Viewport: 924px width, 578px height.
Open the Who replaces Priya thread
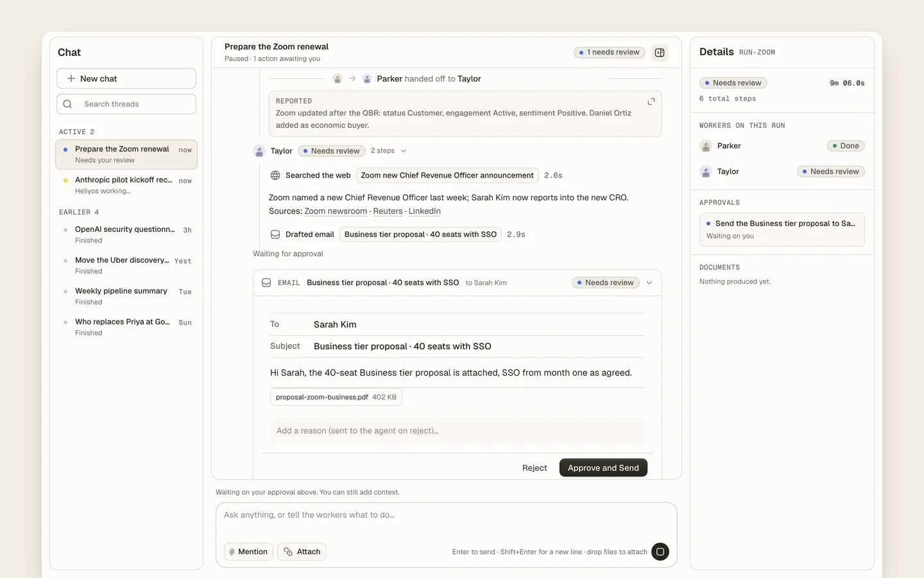click(x=126, y=327)
